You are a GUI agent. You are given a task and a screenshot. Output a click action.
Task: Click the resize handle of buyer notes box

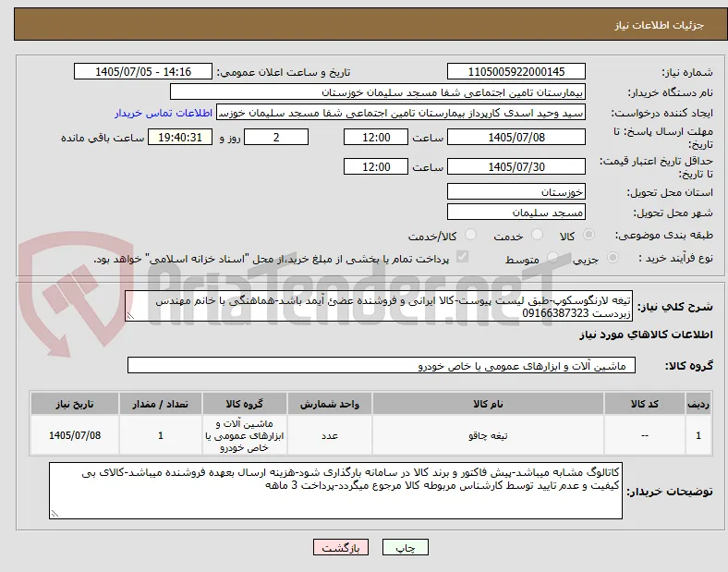coord(55,514)
